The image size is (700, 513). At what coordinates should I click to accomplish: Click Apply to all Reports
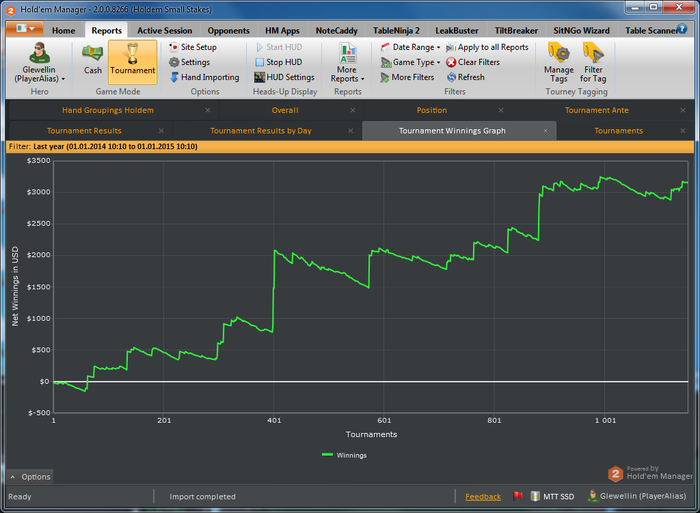click(487, 47)
